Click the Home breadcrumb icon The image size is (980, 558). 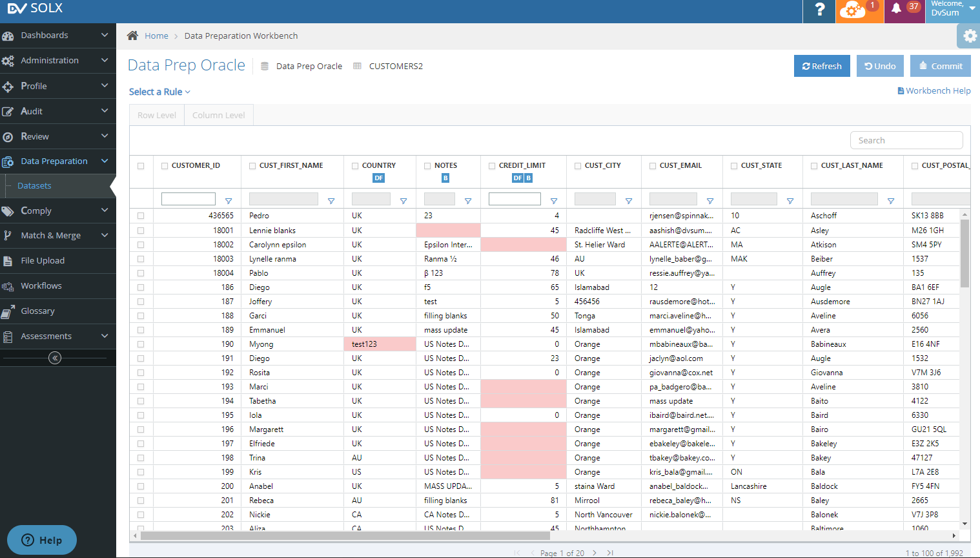pyautogui.click(x=133, y=36)
